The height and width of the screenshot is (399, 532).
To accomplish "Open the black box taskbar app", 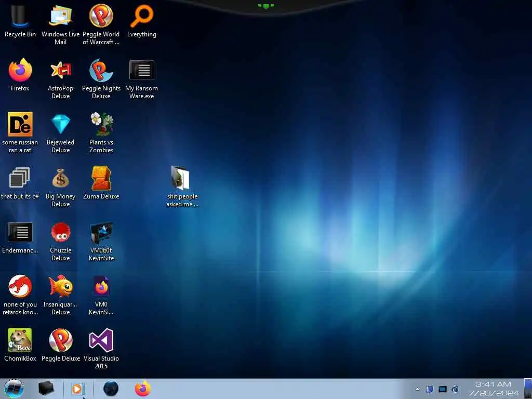I will 46,389.
